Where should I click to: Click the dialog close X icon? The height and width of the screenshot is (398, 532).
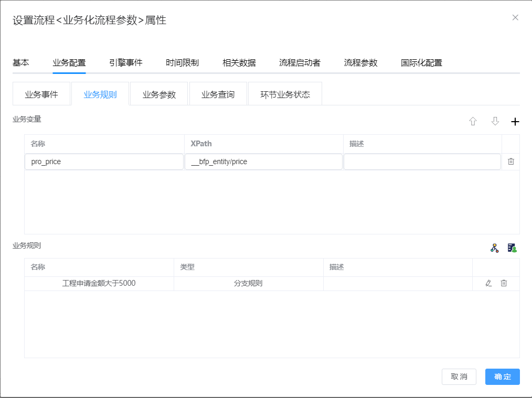[x=515, y=17]
